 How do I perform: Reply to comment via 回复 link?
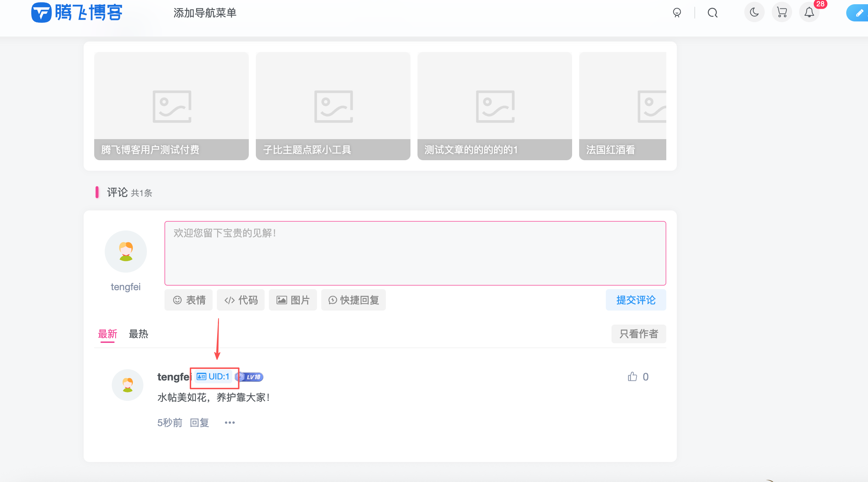coord(199,422)
